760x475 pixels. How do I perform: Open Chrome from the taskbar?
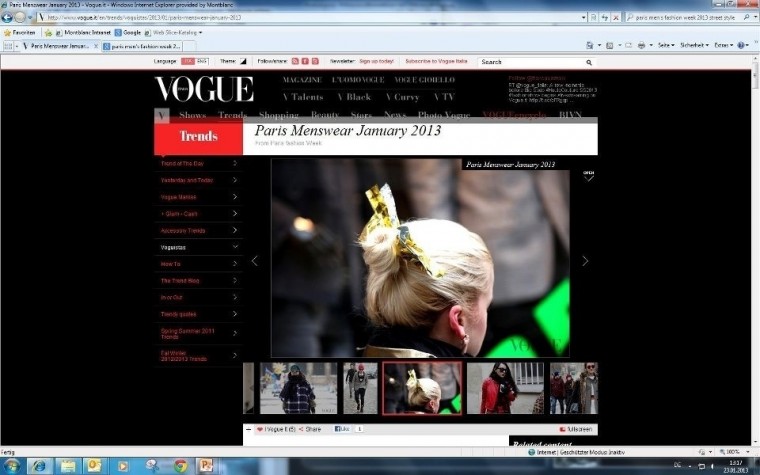[x=180, y=466]
